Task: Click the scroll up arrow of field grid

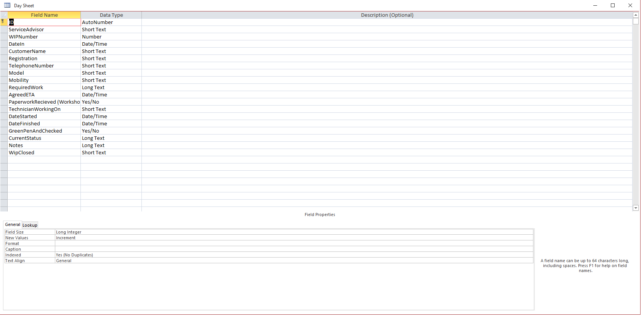Action: tap(636, 15)
